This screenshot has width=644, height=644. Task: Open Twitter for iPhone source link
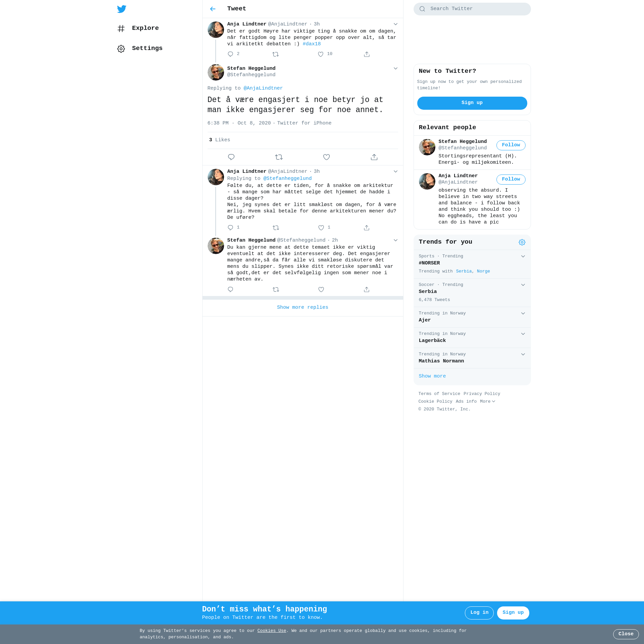coord(304,123)
